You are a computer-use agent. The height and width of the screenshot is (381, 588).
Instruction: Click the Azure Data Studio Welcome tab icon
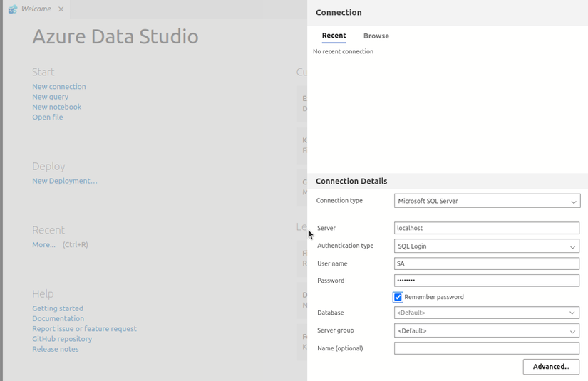(12, 9)
